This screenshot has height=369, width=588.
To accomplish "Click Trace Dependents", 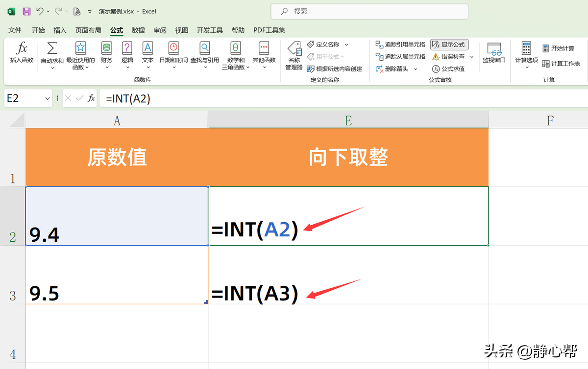I will coord(400,57).
